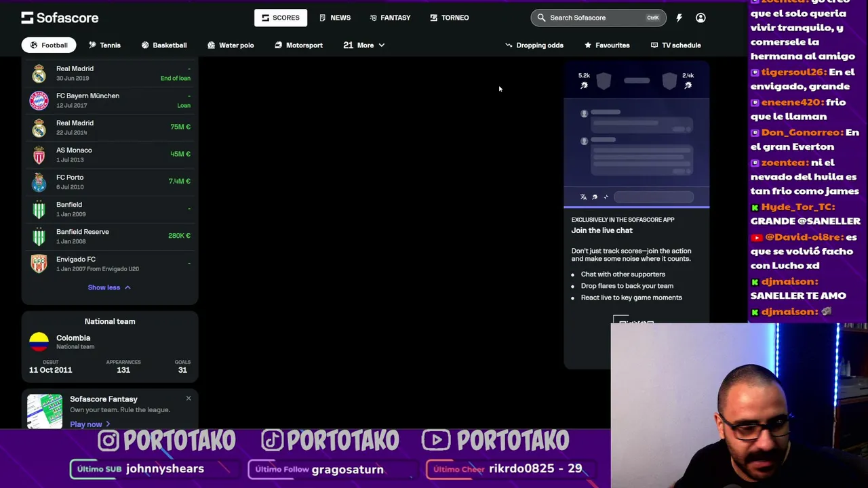
Task: Open the Dropping odds page
Action: click(534, 45)
